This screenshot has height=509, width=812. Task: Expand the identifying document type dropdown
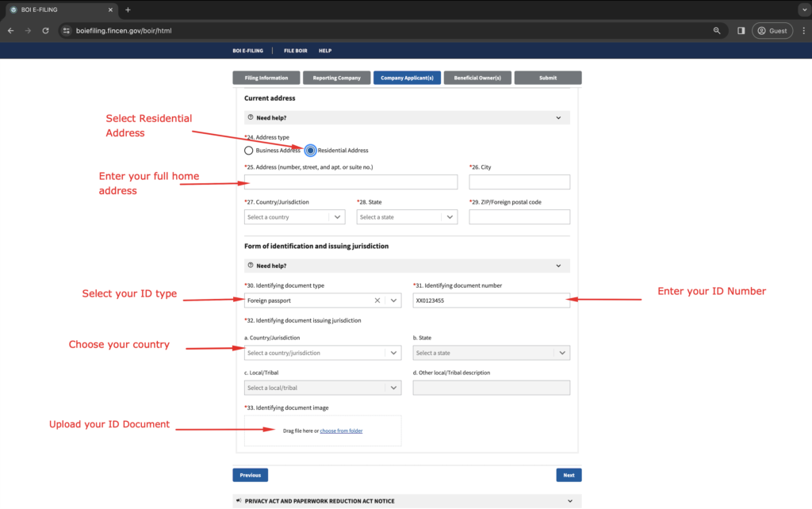click(393, 300)
